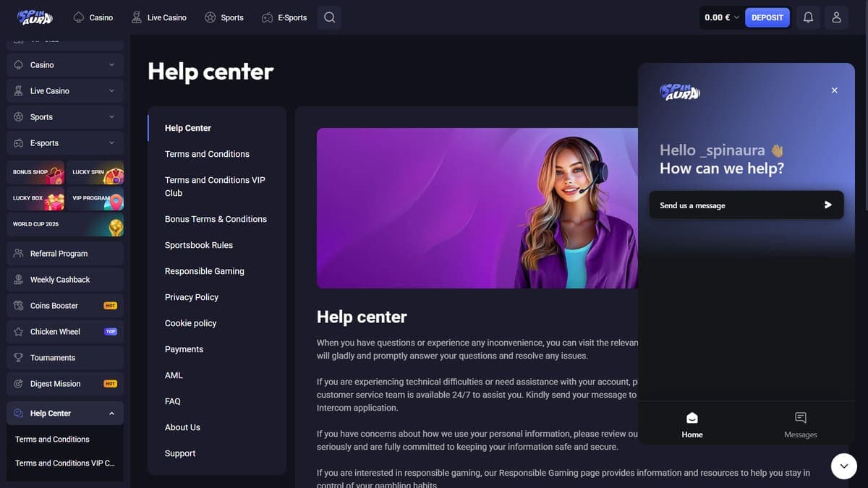Open the World Cup 2026 banner
This screenshot has height=488, width=868.
pos(65,224)
